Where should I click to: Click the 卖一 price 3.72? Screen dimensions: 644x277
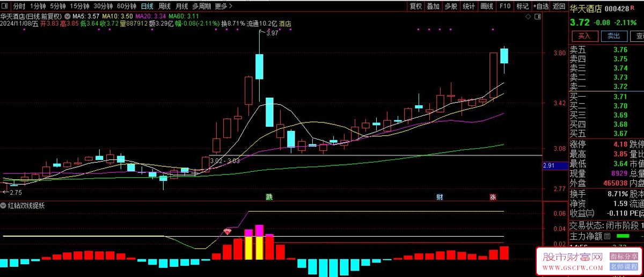[x=620, y=86]
